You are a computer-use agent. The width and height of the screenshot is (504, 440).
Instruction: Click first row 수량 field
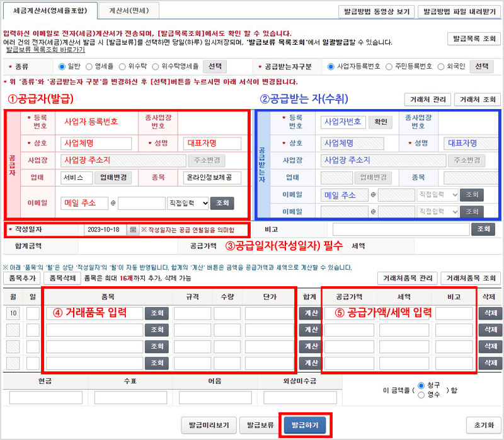pyautogui.click(x=227, y=313)
